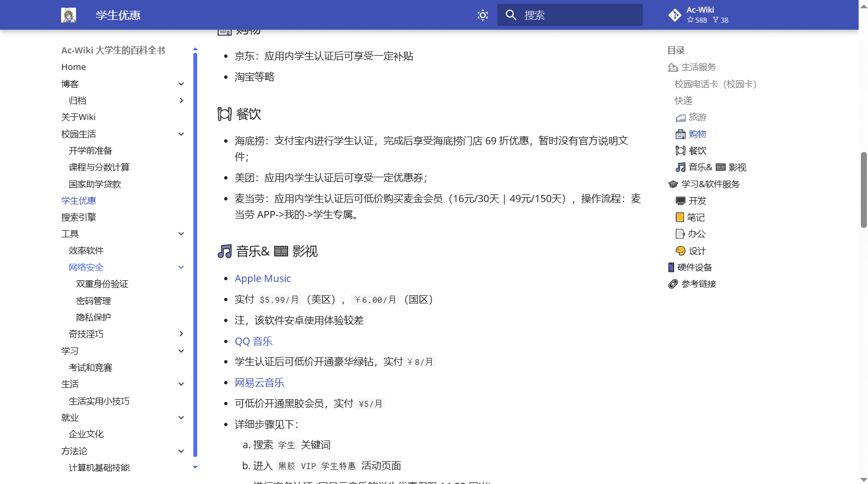Click the Ac-Wiki site logo avatar
Viewport: 868px width, 484px height.
pos(69,15)
